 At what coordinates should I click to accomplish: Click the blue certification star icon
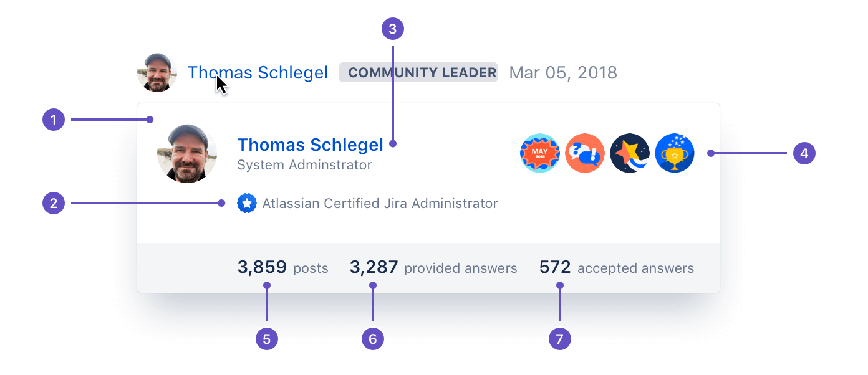tap(247, 203)
